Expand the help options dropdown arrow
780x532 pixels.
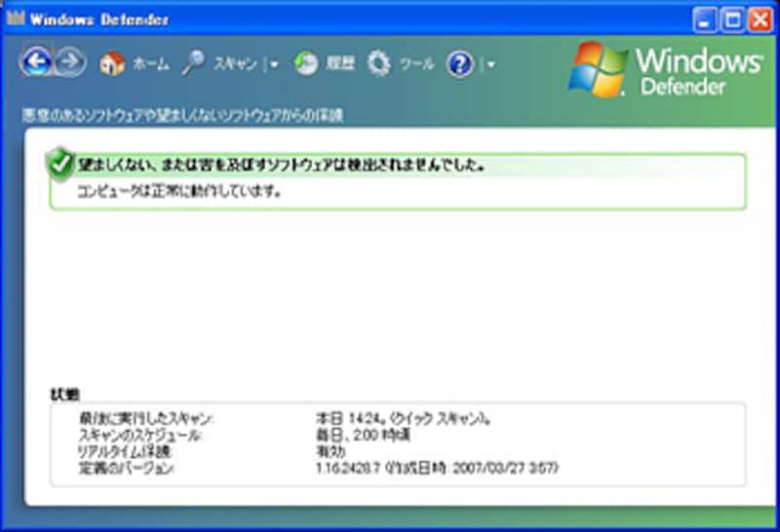491,64
